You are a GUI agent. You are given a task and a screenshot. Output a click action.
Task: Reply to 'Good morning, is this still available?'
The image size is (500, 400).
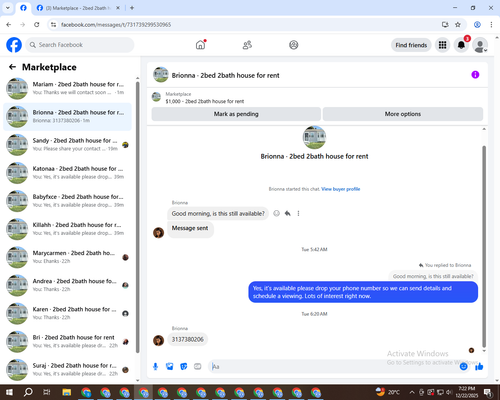287,213
